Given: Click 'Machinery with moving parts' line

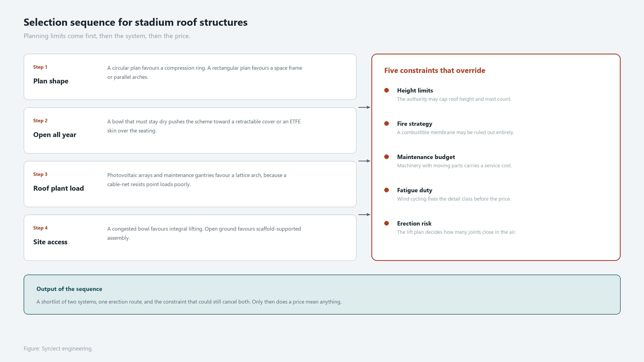Looking at the screenshot, I should tap(454, 165).
